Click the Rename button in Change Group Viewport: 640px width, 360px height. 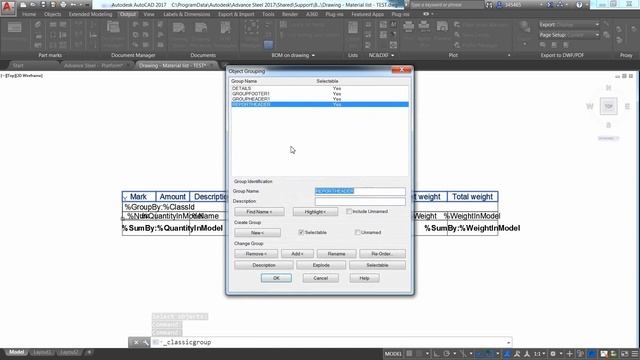336,254
